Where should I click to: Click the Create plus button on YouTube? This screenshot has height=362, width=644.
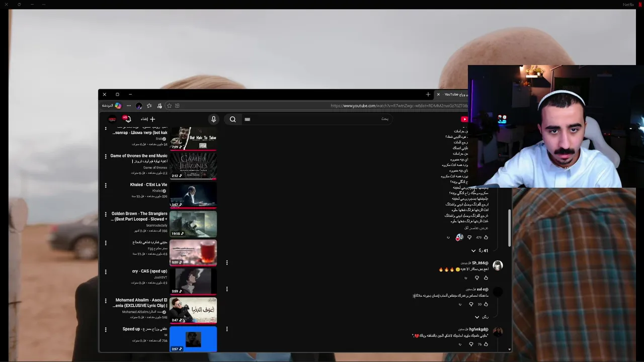pyautogui.click(x=148, y=119)
